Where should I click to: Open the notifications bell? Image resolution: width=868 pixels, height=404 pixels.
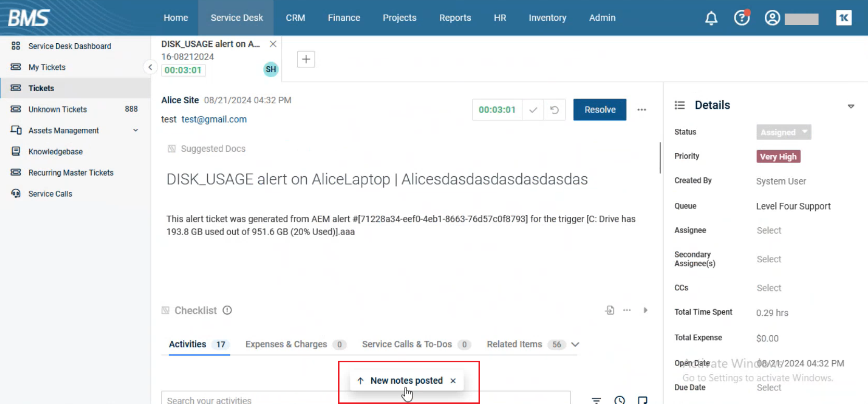[x=711, y=18]
